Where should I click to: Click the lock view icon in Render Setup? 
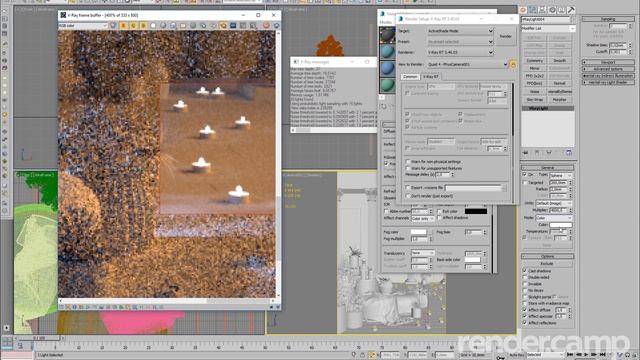click(x=513, y=64)
